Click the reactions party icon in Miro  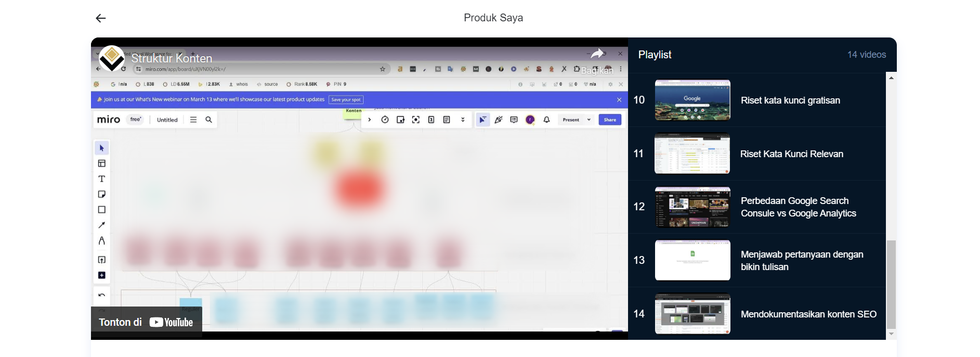[499, 120]
